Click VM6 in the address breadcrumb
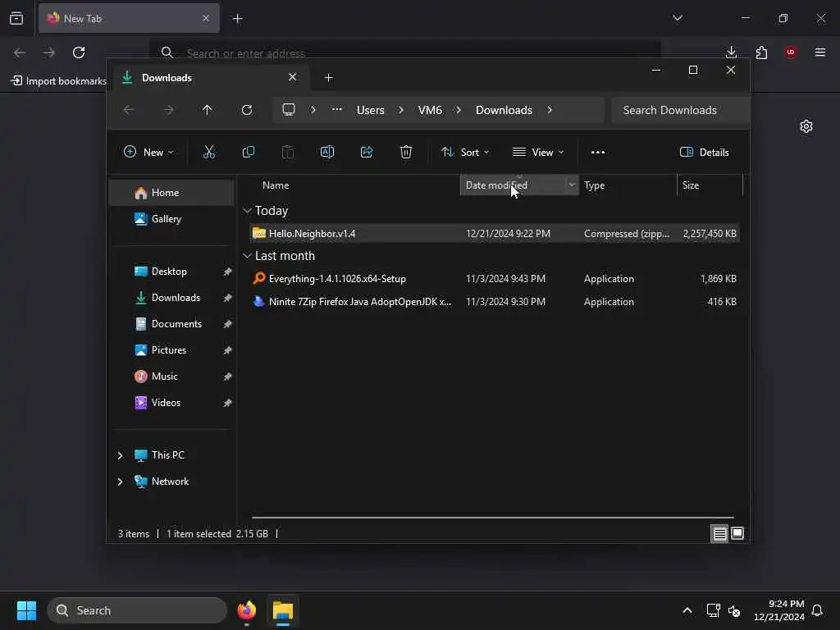The width and height of the screenshot is (840, 630). tap(430, 110)
